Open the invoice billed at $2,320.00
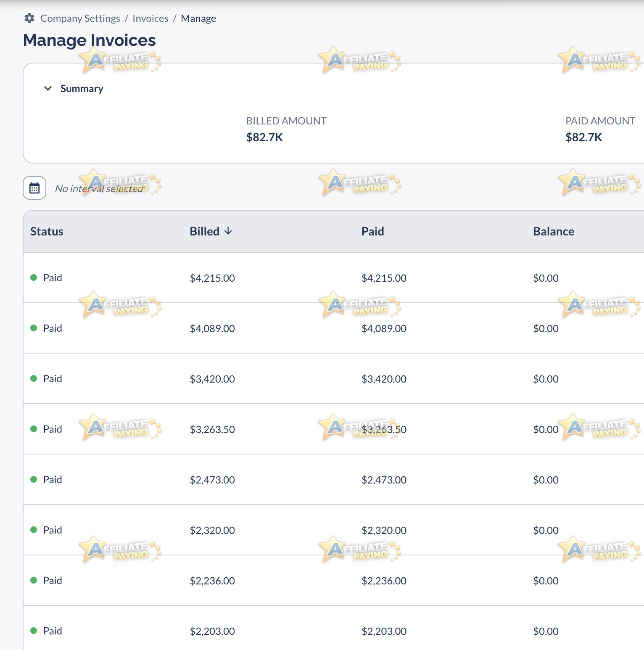Viewport: 644px width, 650px height. tap(334, 530)
